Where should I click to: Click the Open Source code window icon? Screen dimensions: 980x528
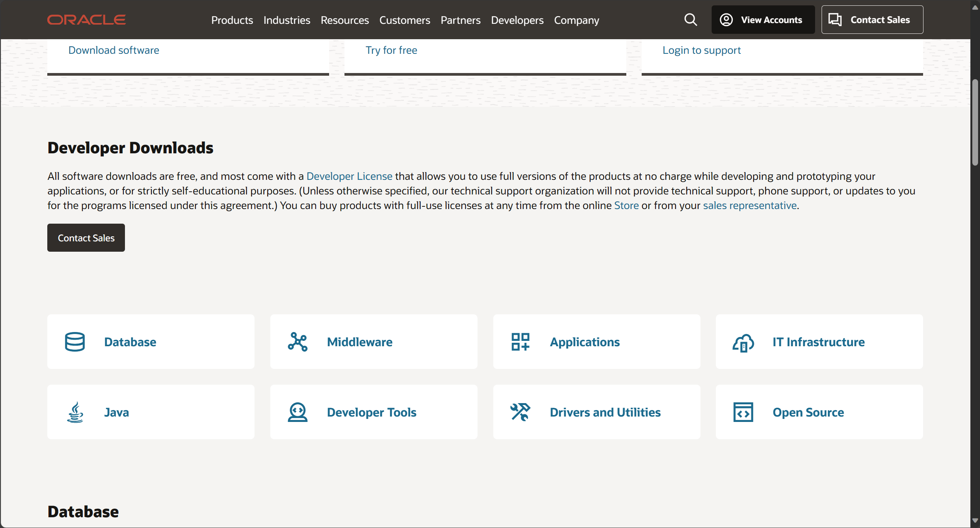743,412
